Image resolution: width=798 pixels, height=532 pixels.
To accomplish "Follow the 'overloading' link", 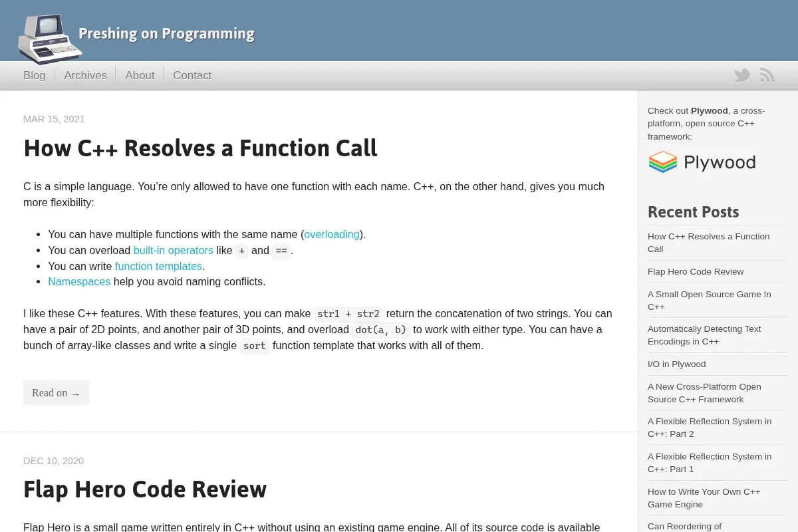I will (332, 234).
